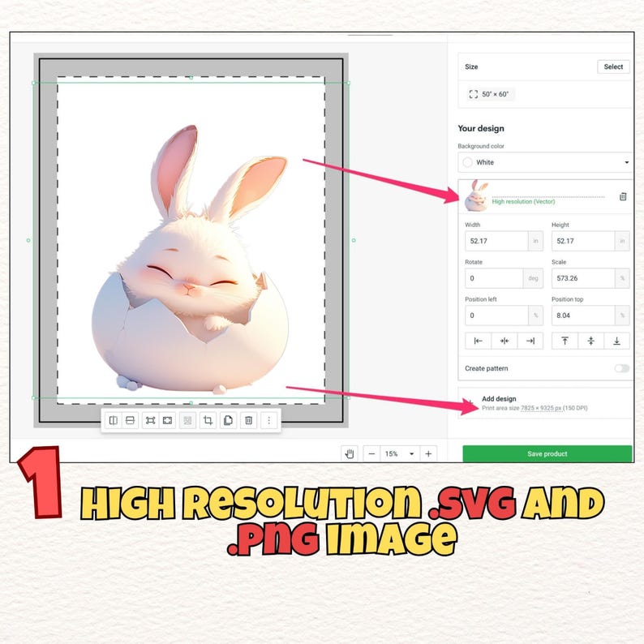
Task: Click the 50" × 60" size chip
Action: pos(489,94)
